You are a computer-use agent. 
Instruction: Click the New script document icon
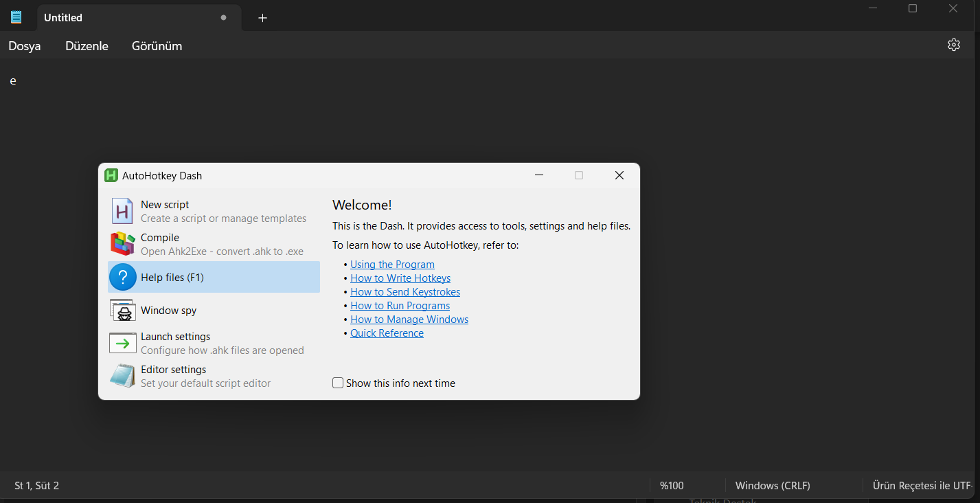click(x=122, y=211)
